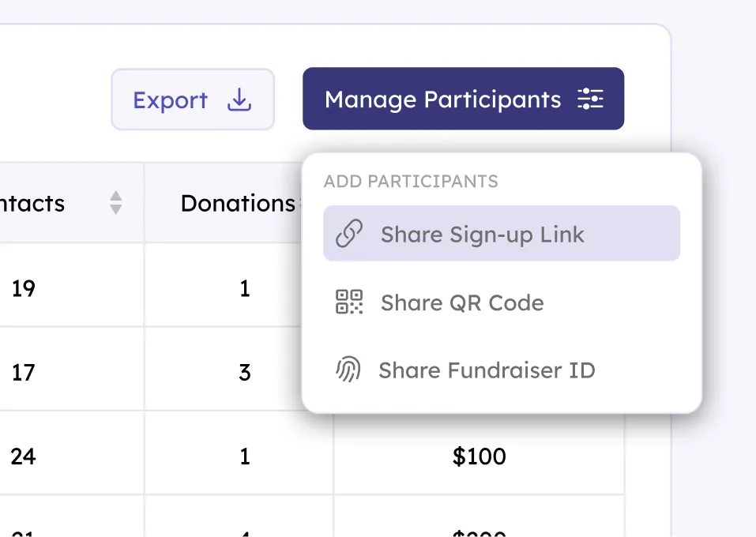This screenshot has height=537, width=756.
Task: Click the sliders icon on Manage Participants
Action: click(590, 99)
